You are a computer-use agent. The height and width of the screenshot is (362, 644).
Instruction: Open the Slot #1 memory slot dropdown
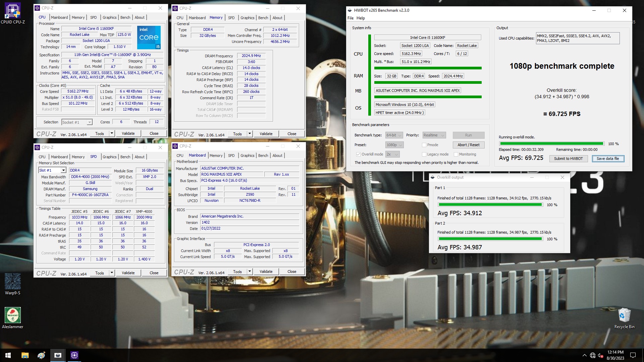pyautogui.click(x=52, y=170)
